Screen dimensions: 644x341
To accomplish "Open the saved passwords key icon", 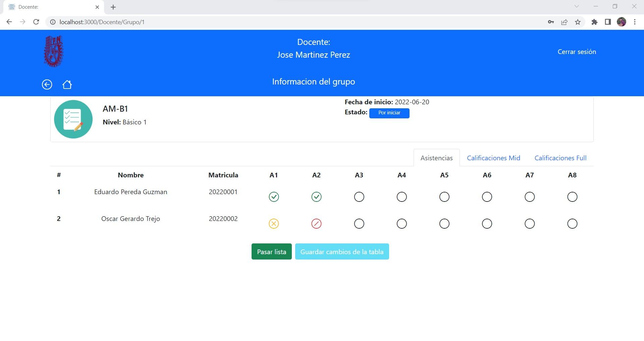I will pos(551,22).
